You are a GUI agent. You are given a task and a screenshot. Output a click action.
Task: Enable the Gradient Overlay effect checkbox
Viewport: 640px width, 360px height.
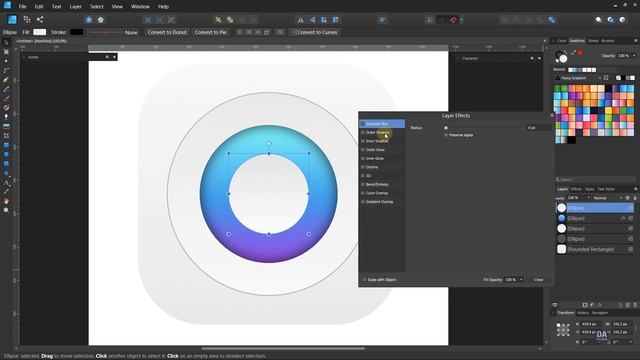click(362, 202)
